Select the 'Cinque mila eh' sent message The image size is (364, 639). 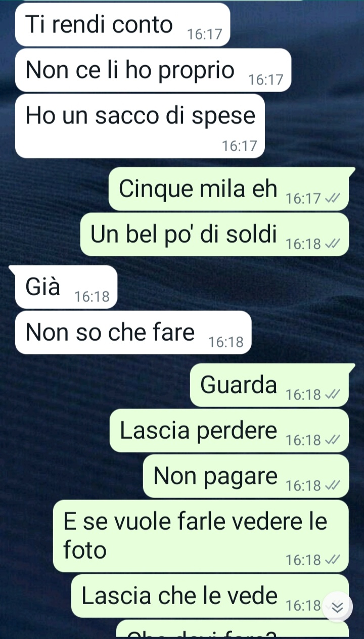coord(229,189)
